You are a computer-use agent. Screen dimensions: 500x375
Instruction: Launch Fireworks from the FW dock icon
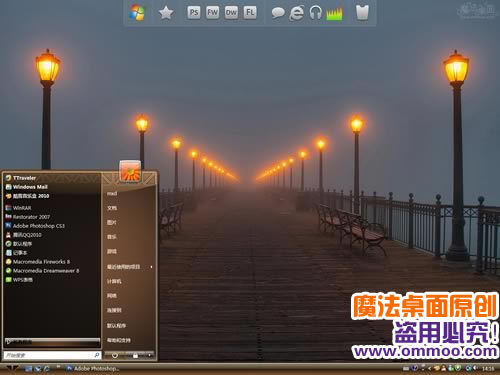click(x=212, y=13)
